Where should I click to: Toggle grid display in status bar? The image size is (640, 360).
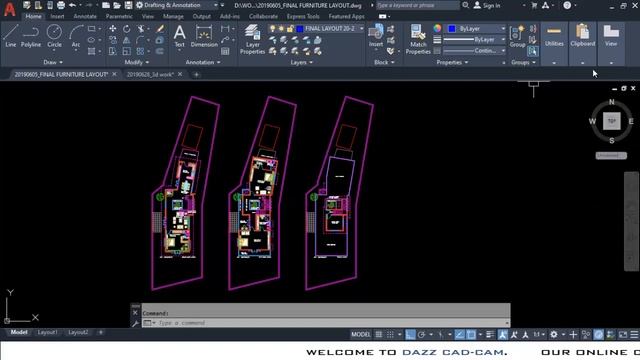(x=379, y=335)
